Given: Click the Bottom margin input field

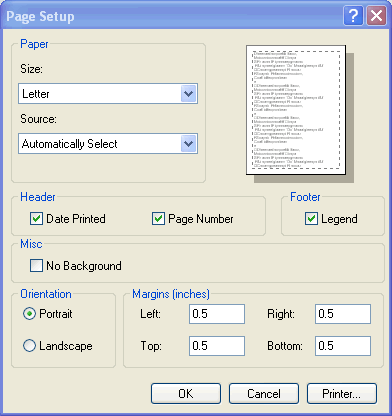Looking at the screenshot, I should coord(343,346).
